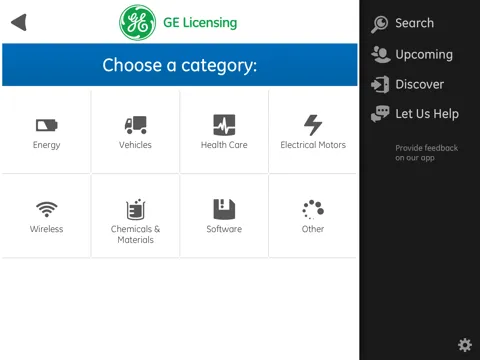
Task: Click the Provide feedback on our app link
Action: pyautogui.click(x=427, y=153)
